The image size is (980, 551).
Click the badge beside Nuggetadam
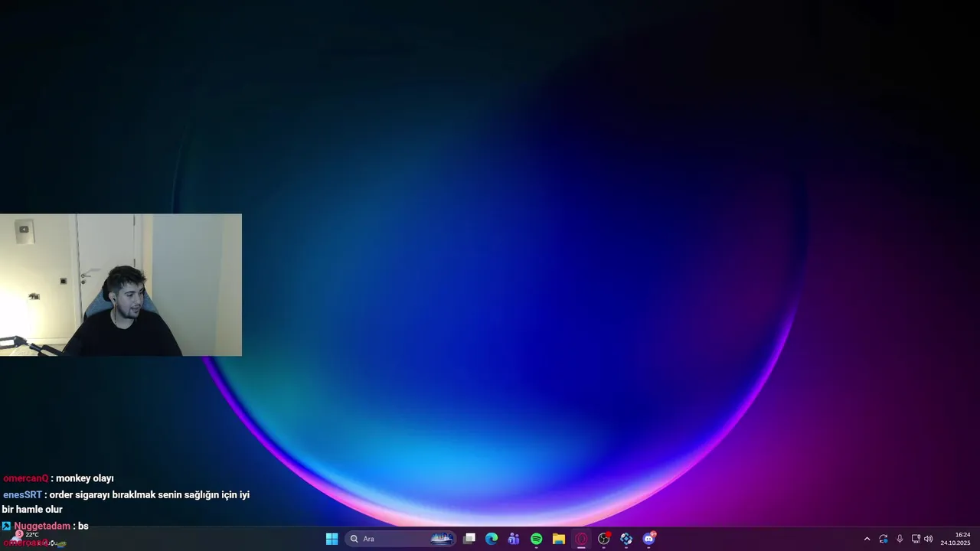6,526
